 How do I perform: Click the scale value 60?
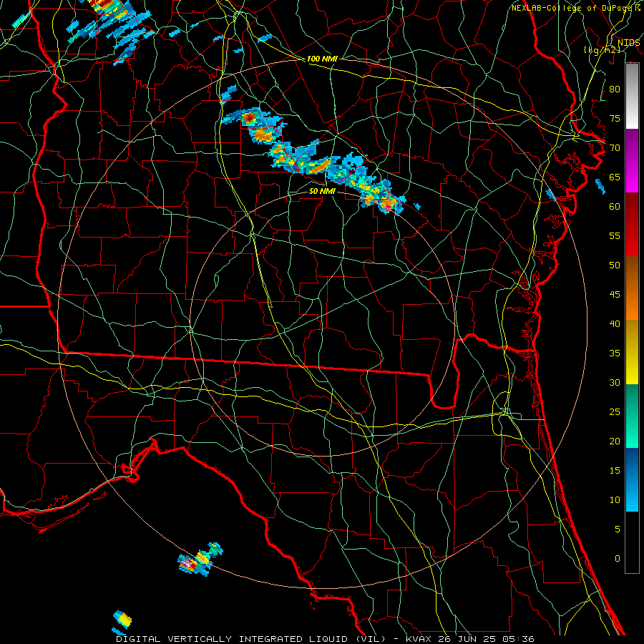pos(615,207)
